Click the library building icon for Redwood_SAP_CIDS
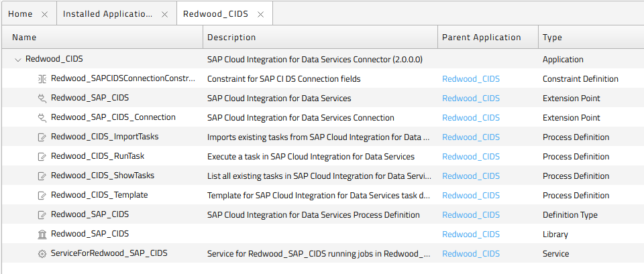 pos(42,234)
